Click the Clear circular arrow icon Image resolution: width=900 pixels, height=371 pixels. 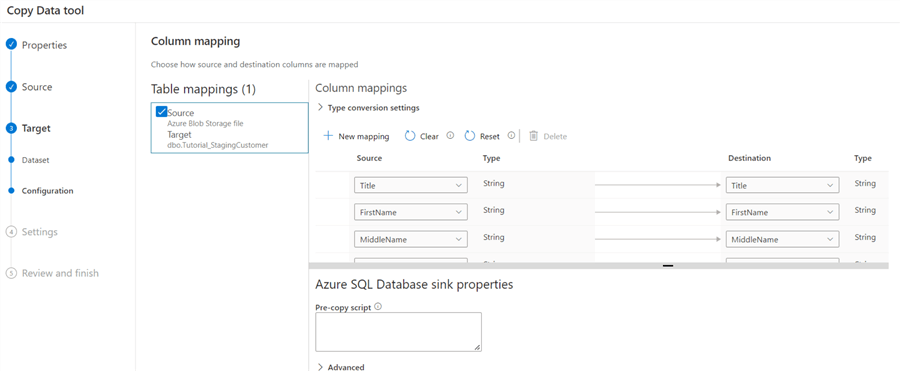[x=410, y=136]
